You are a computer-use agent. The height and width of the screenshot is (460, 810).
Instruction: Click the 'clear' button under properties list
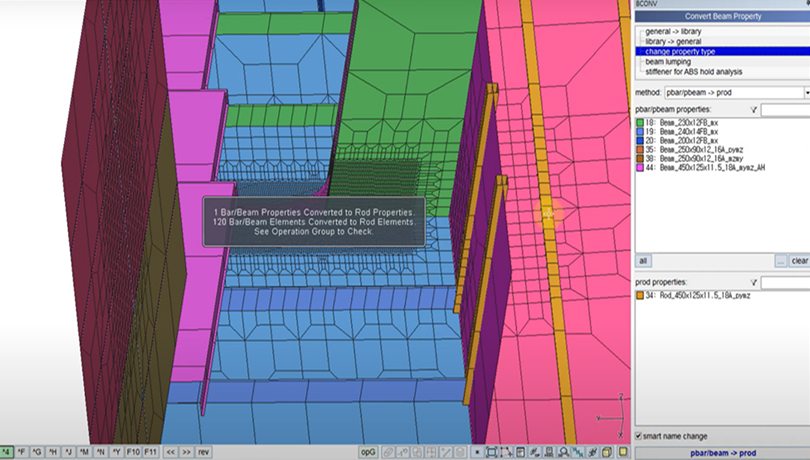coord(799,261)
